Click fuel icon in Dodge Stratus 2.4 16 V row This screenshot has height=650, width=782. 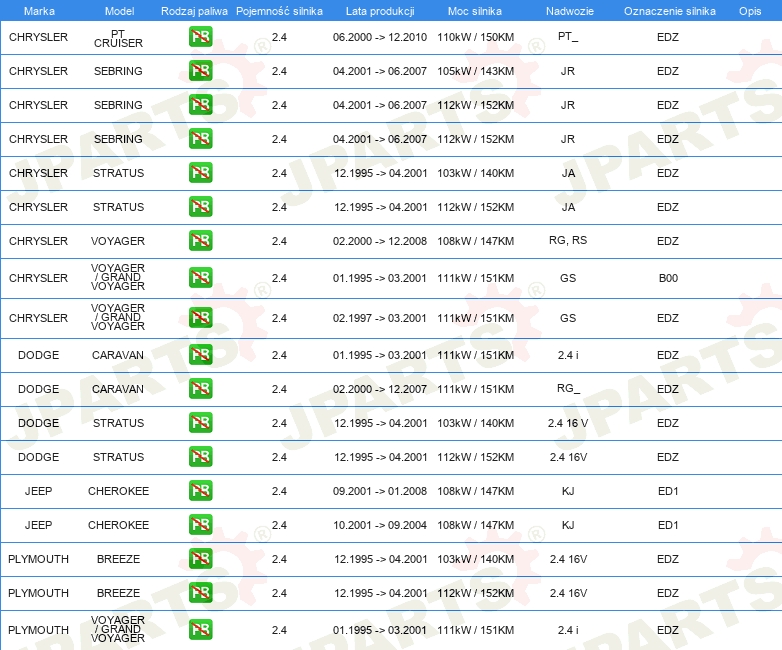pyautogui.click(x=200, y=423)
